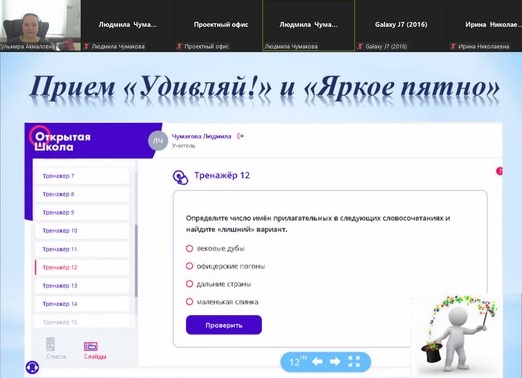Click the trainer list vertical scrollbar

[136, 261]
